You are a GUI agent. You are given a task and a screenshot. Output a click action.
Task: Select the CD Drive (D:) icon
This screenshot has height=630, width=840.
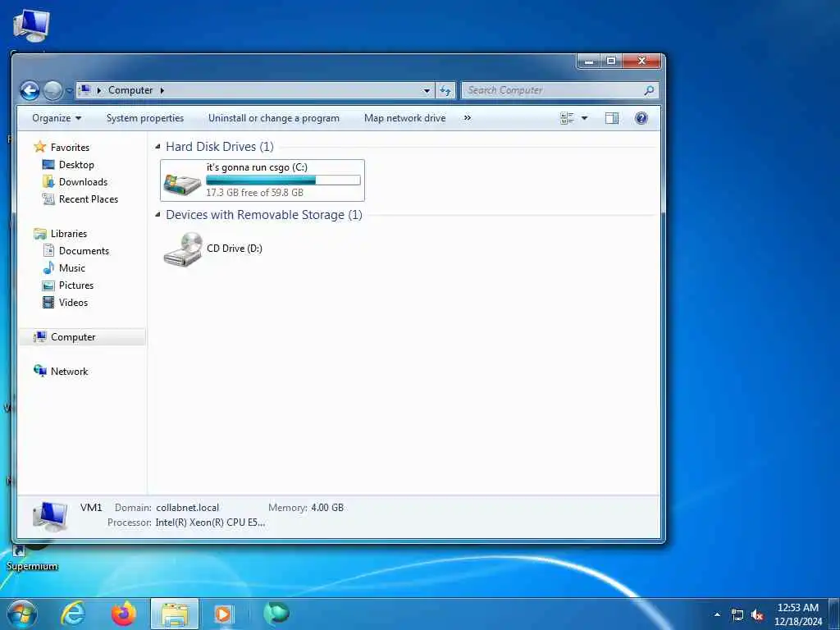click(x=183, y=249)
